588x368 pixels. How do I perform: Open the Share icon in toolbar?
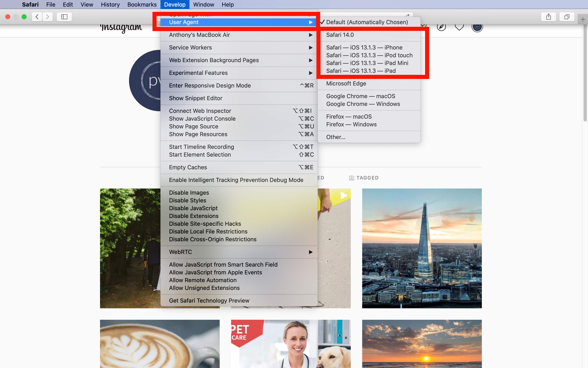[548, 17]
